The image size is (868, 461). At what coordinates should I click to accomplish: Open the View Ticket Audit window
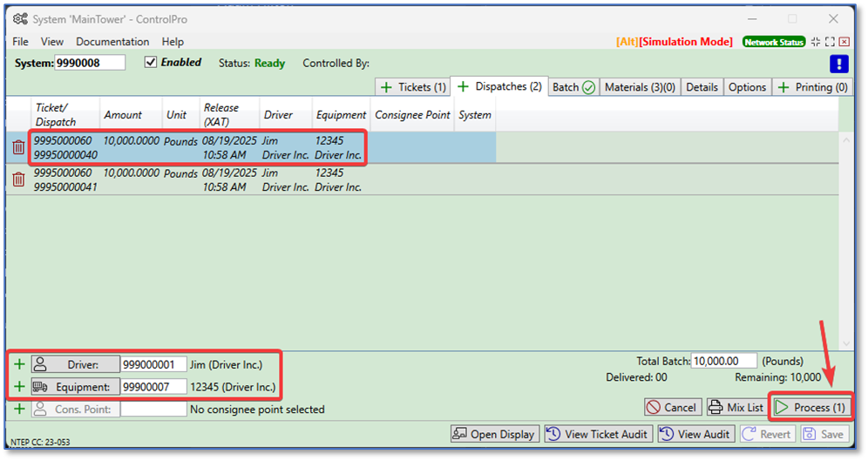(x=596, y=434)
